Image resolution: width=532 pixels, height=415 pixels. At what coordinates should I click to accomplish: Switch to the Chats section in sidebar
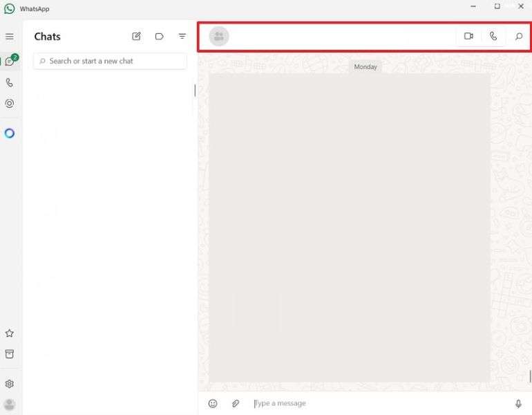(x=10, y=62)
